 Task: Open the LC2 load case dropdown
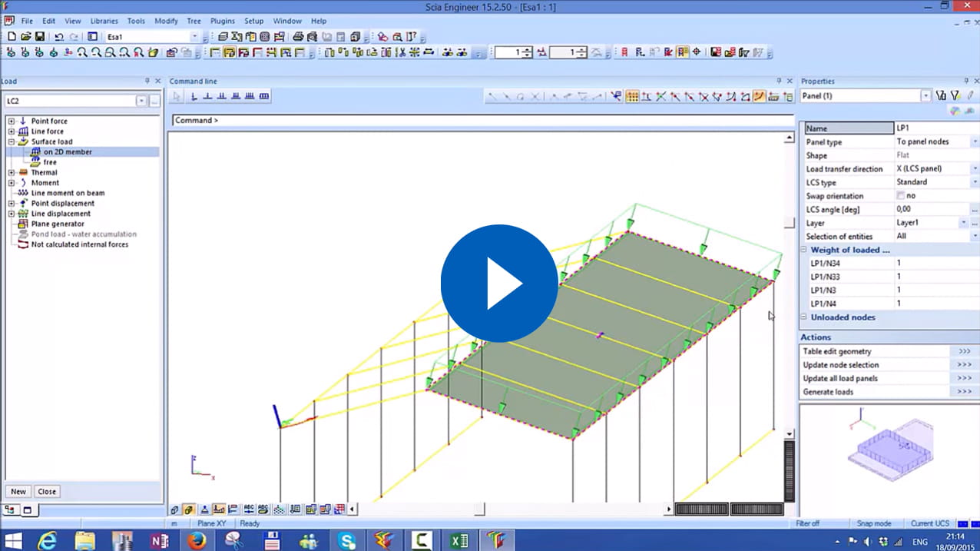click(x=141, y=101)
